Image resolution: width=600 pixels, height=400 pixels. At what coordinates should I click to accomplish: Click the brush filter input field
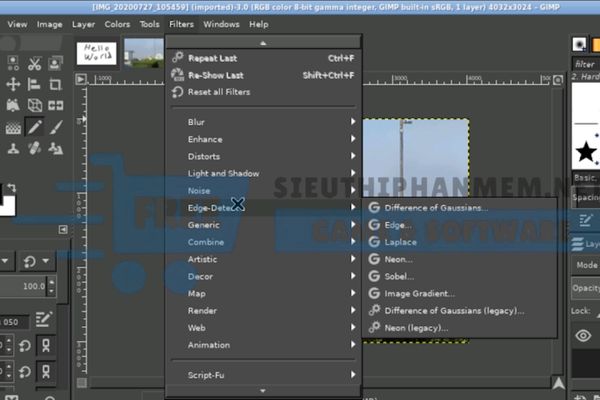click(x=586, y=64)
